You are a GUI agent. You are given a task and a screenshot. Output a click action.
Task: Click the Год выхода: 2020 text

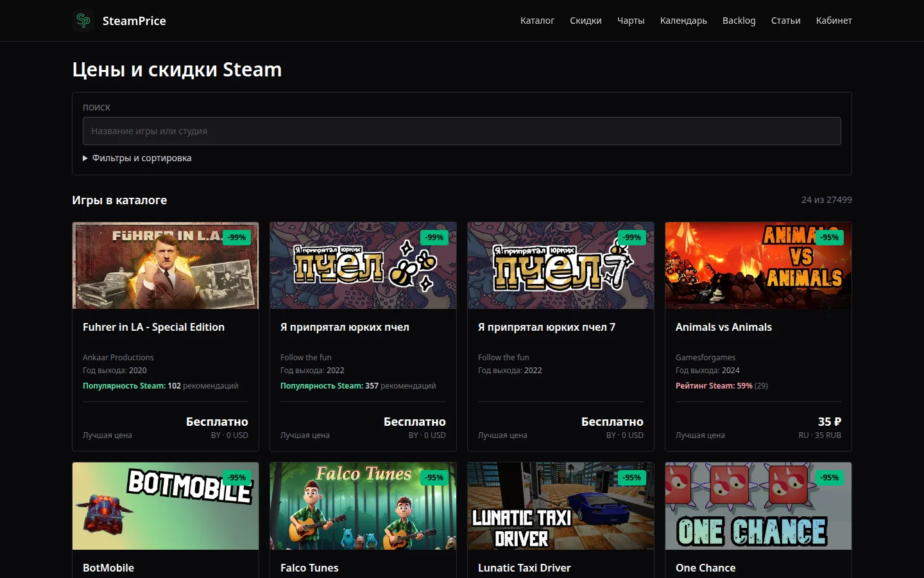pos(115,371)
